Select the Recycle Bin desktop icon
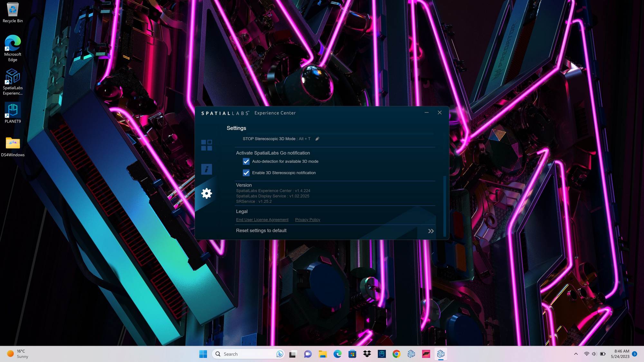644x362 pixels. (x=13, y=13)
